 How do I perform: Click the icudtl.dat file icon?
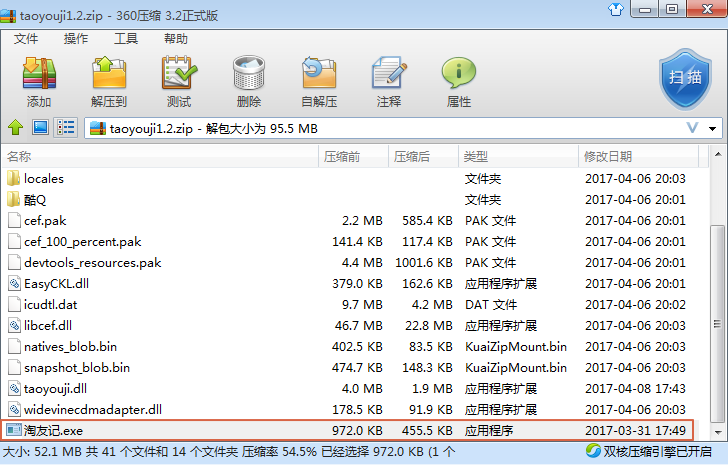click(14, 304)
